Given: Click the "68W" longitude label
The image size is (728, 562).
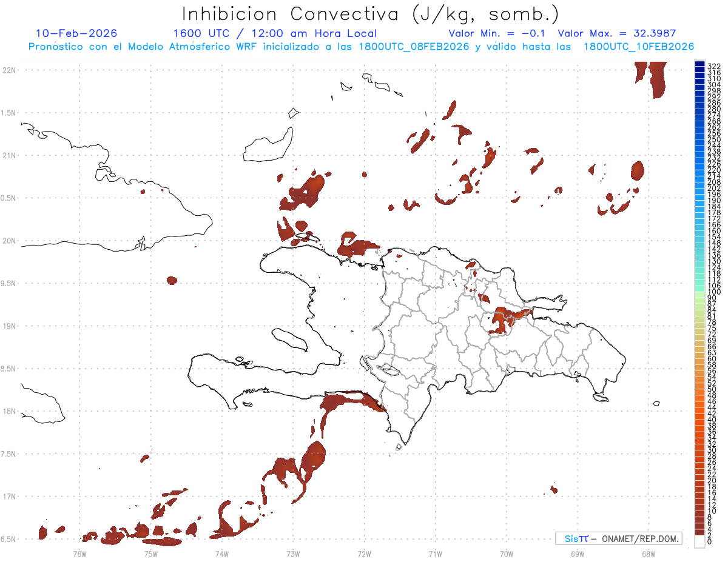Looking at the screenshot, I should click(x=648, y=553).
